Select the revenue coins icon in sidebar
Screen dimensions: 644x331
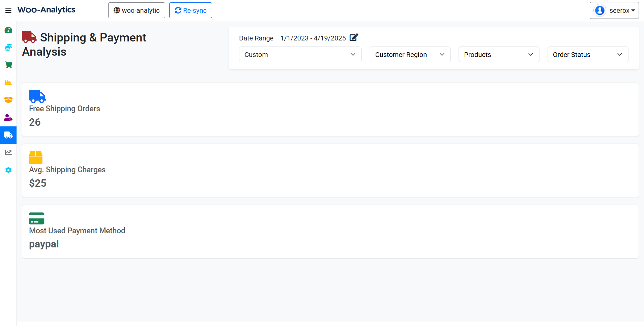click(x=8, y=47)
